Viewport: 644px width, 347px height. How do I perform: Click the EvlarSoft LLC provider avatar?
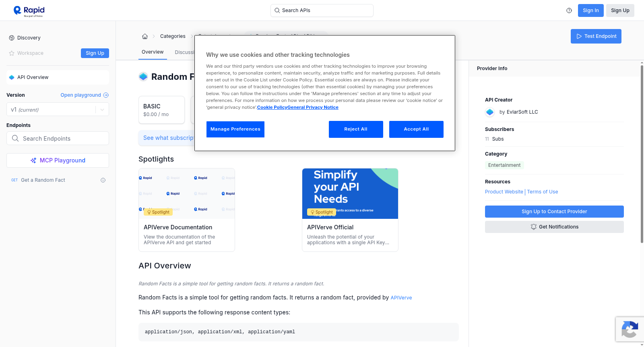[490, 112]
